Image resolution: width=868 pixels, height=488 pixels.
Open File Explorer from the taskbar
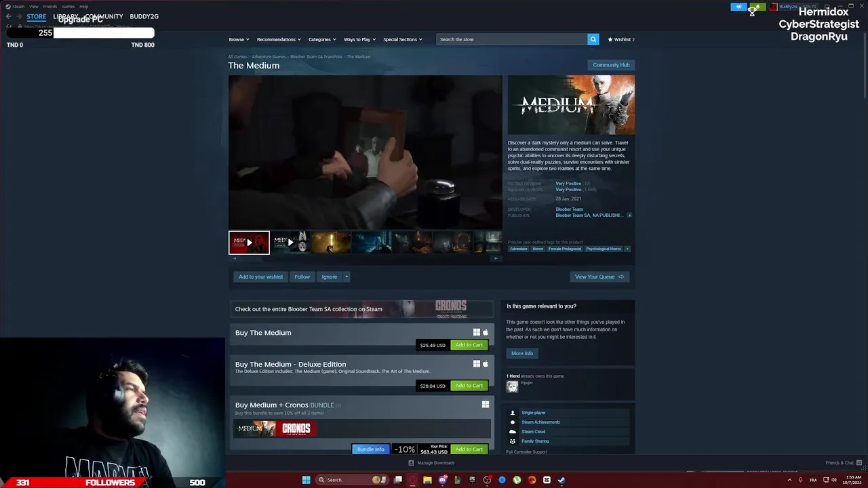pos(427,480)
